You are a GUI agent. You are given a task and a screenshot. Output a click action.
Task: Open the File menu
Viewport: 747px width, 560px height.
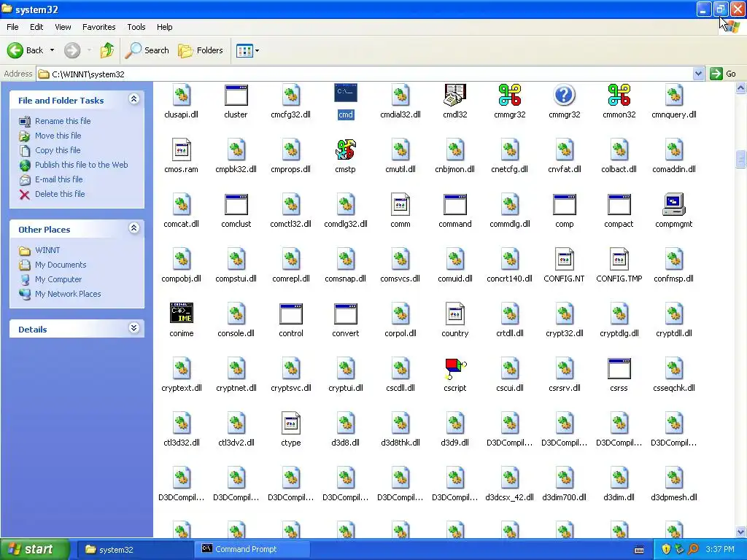pos(13,27)
